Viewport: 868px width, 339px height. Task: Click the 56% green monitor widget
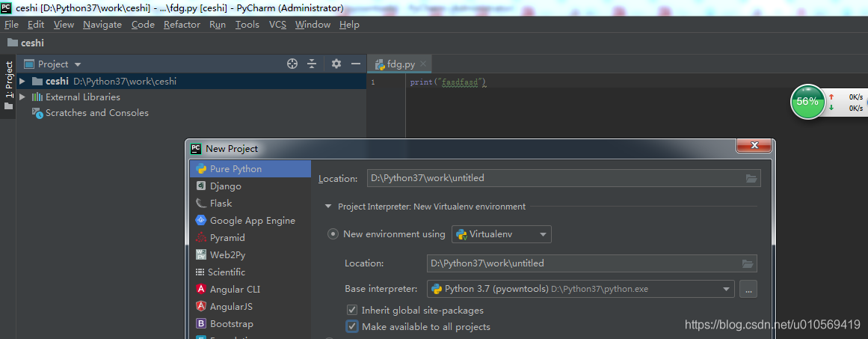(x=807, y=102)
